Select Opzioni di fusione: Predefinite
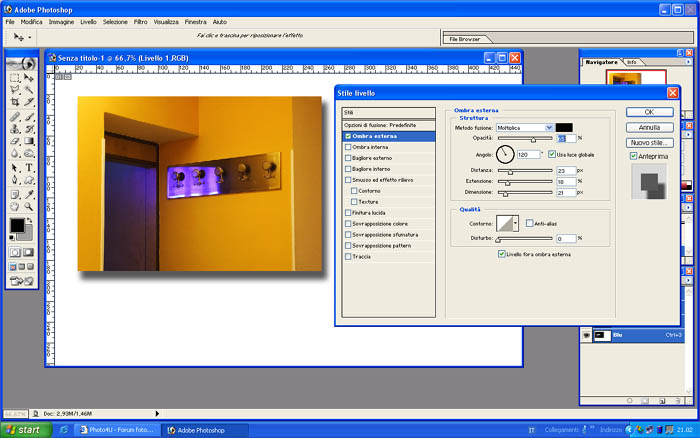 click(388, 125)
